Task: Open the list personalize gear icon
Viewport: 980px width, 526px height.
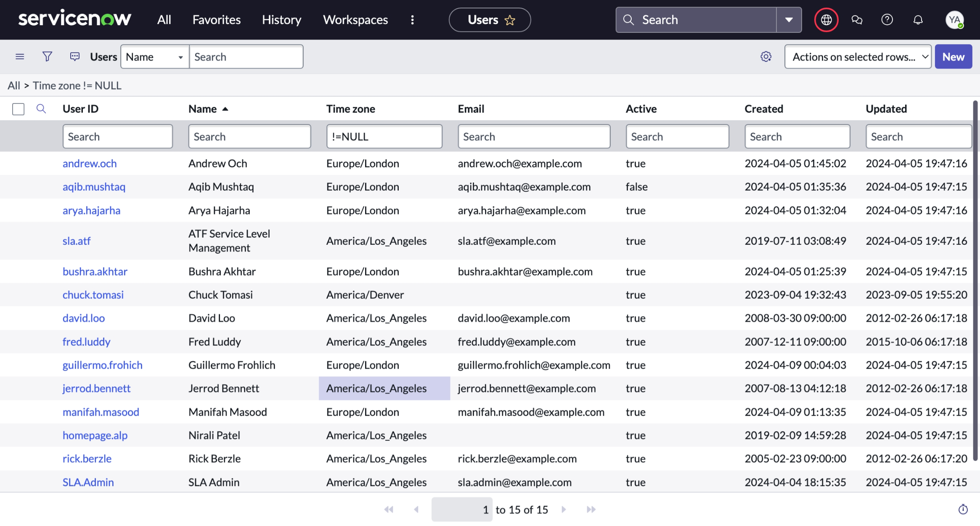Action: pos(766,56)
